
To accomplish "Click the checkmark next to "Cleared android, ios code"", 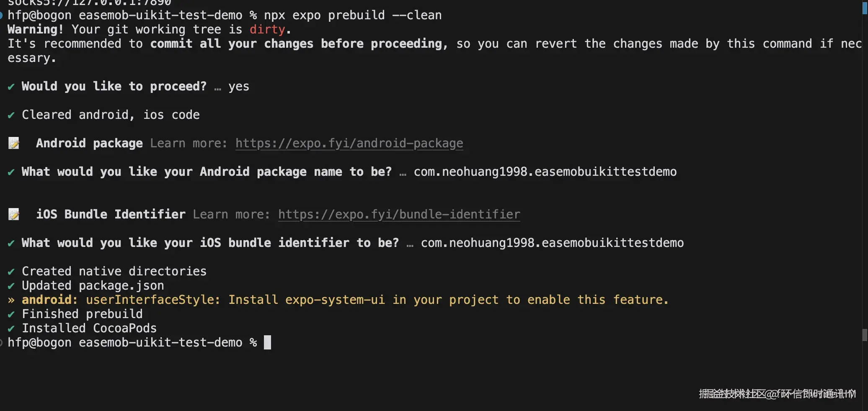I will pyautogui.click(x=11, y=115).
